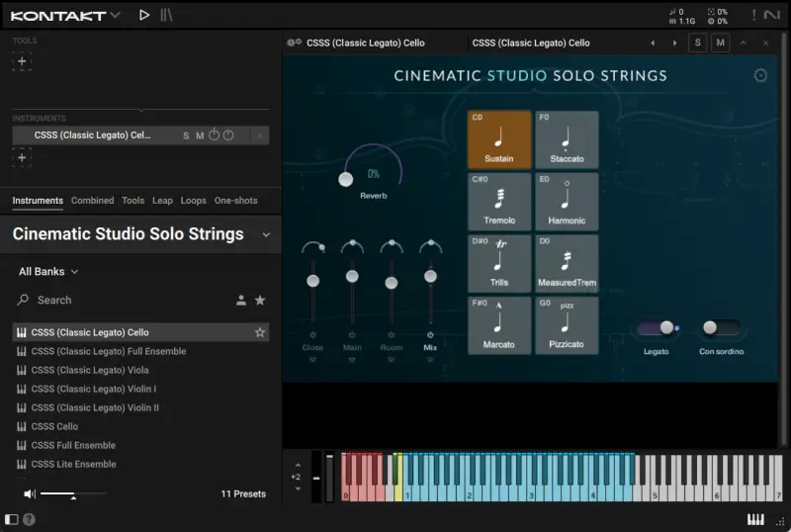Select the MeasuredTrem articulation
This screenshot has height=532, width=791.
click(x=567, y=263)
